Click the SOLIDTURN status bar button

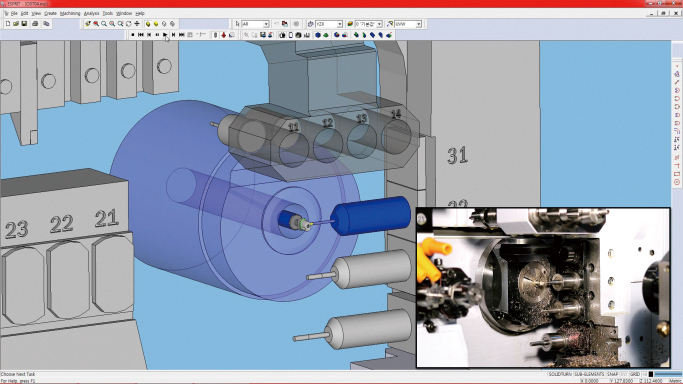[560, 374]
